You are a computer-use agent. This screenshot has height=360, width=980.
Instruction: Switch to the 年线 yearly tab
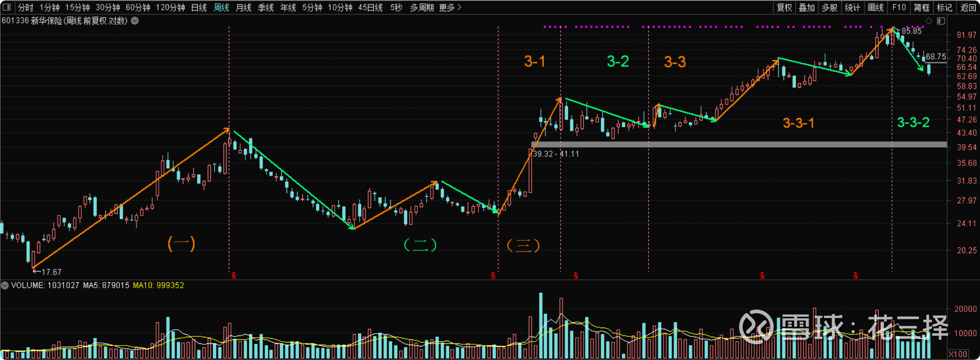point(288,7)
